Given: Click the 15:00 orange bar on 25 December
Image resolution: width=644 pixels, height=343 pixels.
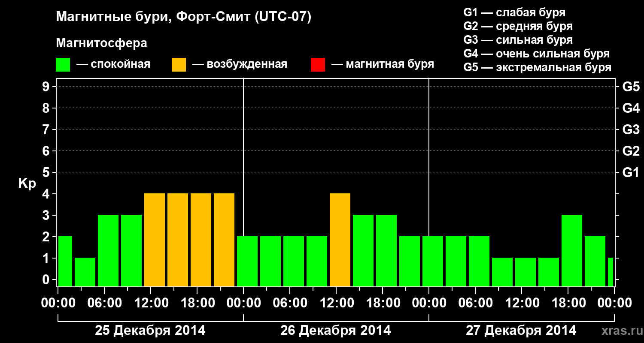Looking at the screenshot, I should (178, 240).
